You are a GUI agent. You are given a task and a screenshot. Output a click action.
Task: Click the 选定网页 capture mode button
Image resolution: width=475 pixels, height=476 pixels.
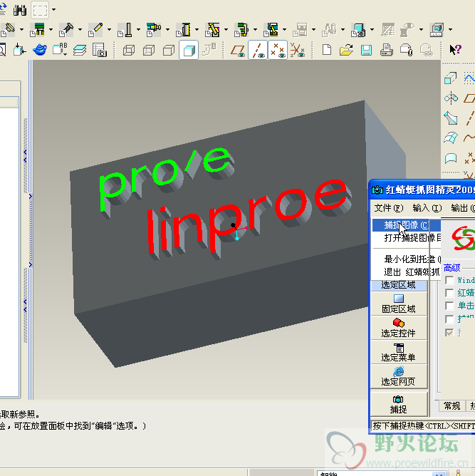tap(399, 376)
